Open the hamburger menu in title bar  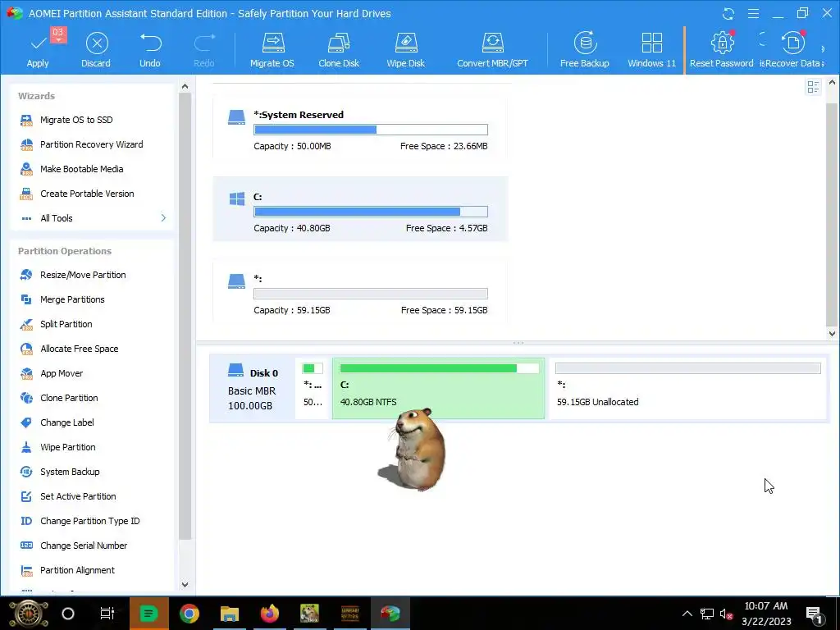coord(753,13)
